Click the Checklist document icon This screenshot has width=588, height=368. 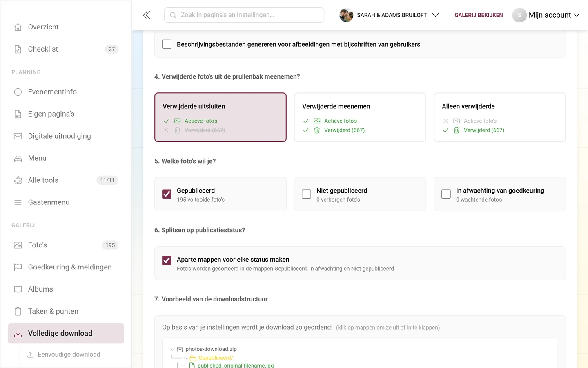(x=18, y=49)
